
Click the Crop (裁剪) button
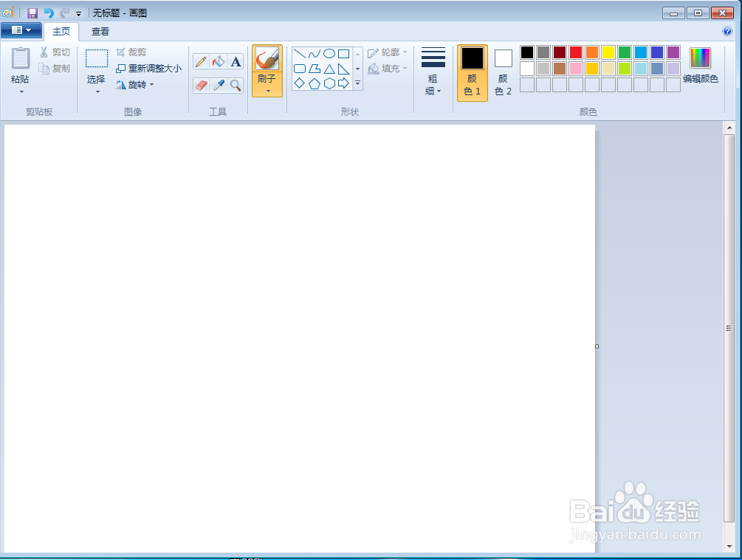[131, 52]
